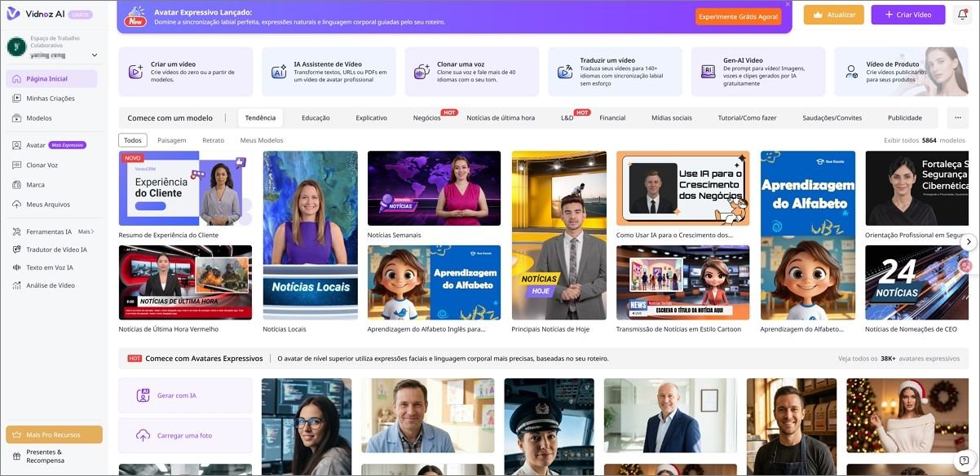Select the Paisagem filter
This screenshot has width=980, height=476.
point(172,140)
